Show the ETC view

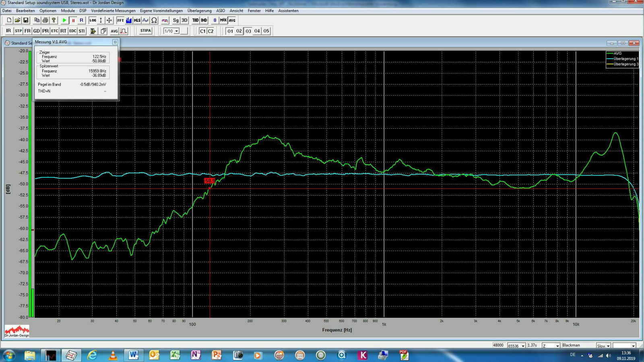(x=55, y=31)
